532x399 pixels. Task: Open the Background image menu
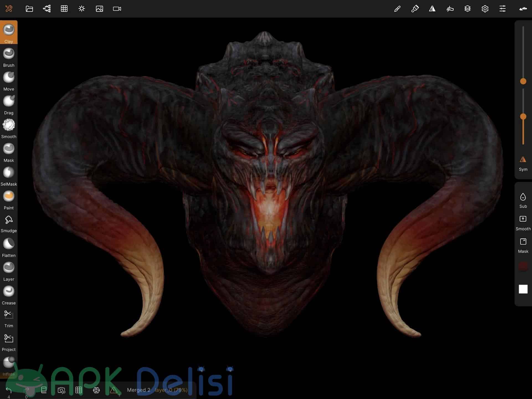[99, 9]
